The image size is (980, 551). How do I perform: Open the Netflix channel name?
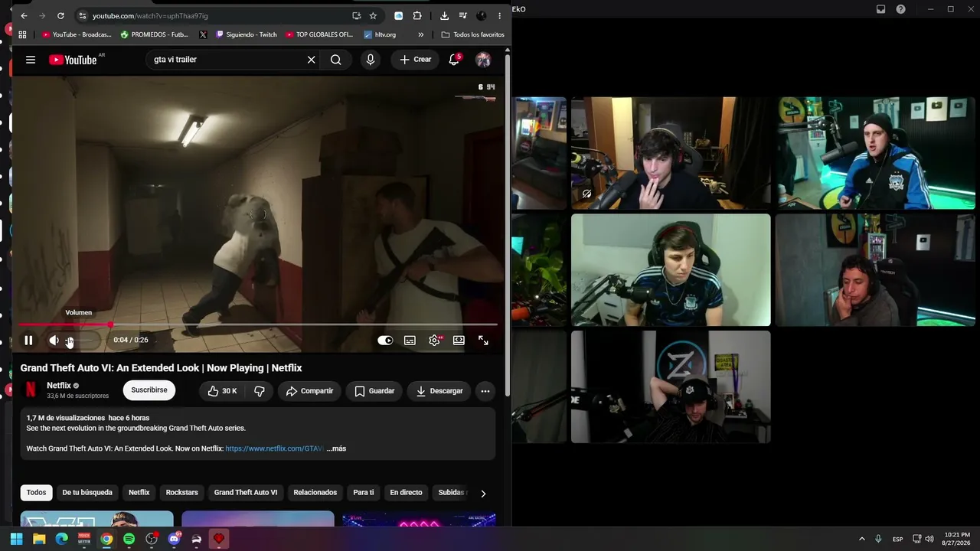coord(59,386)
